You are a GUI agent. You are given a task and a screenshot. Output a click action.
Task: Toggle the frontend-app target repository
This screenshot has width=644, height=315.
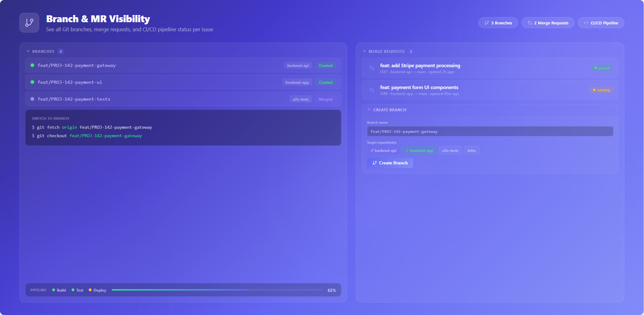[419, 150]
